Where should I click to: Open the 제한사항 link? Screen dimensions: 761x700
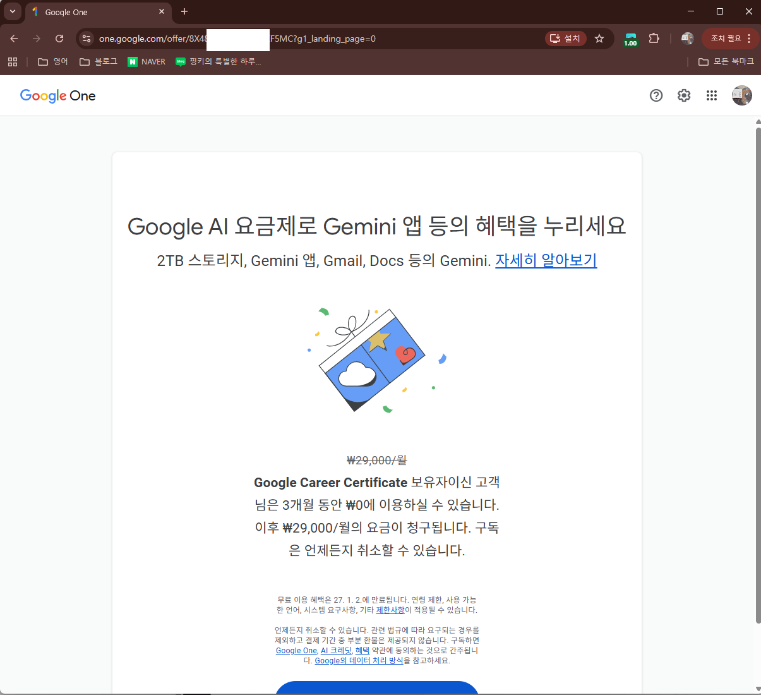390,610
